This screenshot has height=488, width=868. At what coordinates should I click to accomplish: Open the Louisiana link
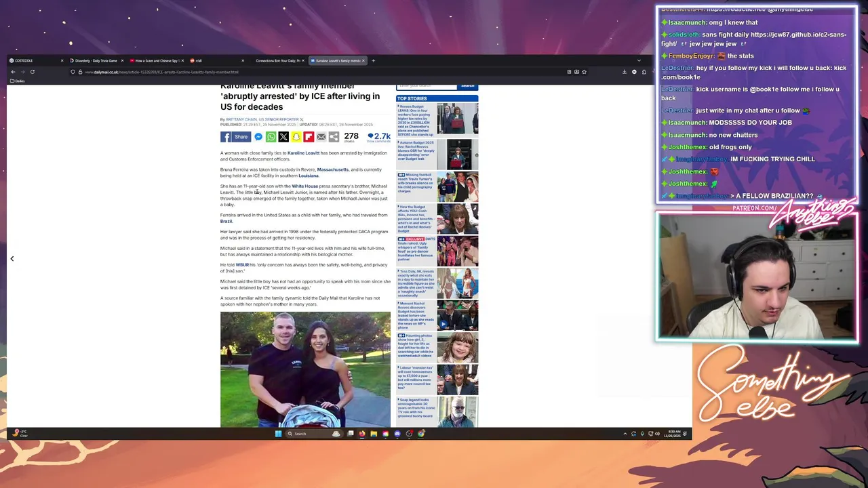tap(309, 176)
